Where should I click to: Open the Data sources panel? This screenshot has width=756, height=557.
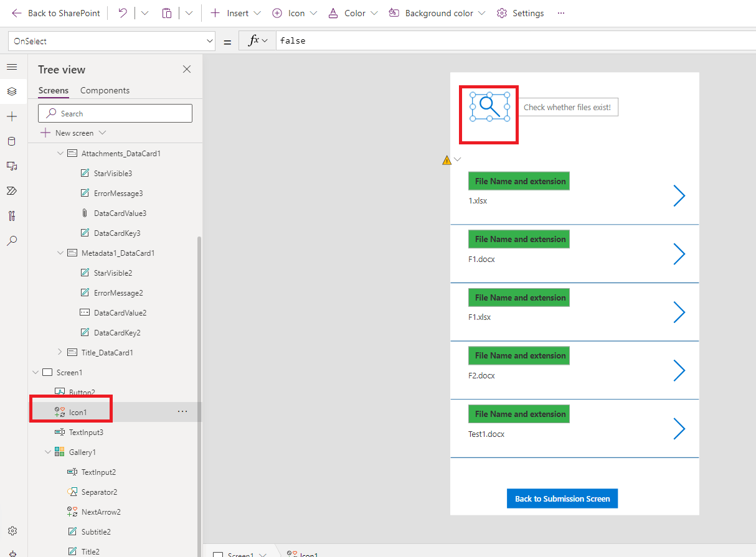click(11, 141)
